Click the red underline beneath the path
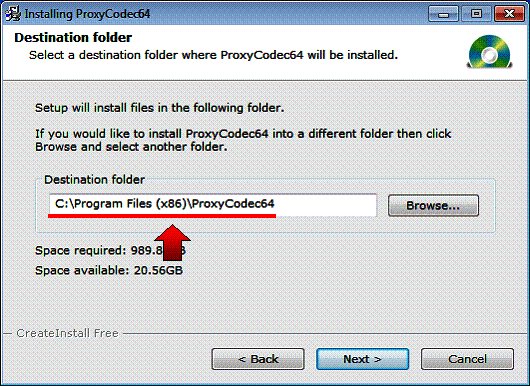Viewport: 530px width, 386px height. (162, 216)
